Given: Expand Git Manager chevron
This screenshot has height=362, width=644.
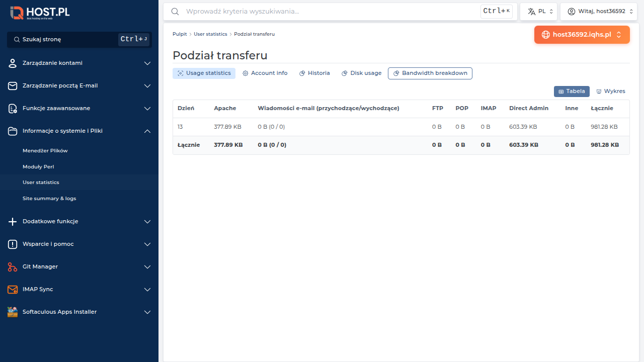Looking at the screenshot, I should pyautogui.click(x=147, y=267).
